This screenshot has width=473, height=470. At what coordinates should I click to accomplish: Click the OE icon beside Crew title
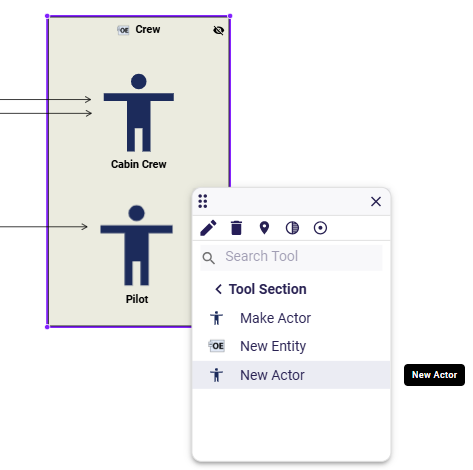(123, 30)
